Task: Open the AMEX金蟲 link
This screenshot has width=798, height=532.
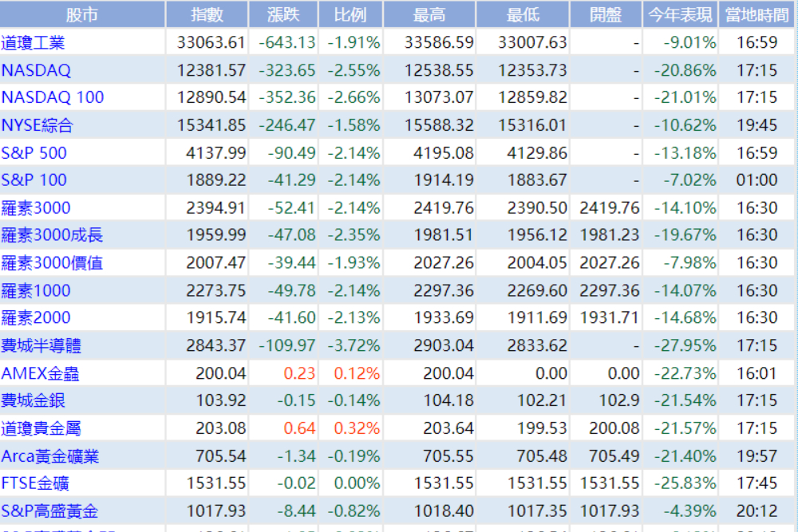Action: (40, 374)
